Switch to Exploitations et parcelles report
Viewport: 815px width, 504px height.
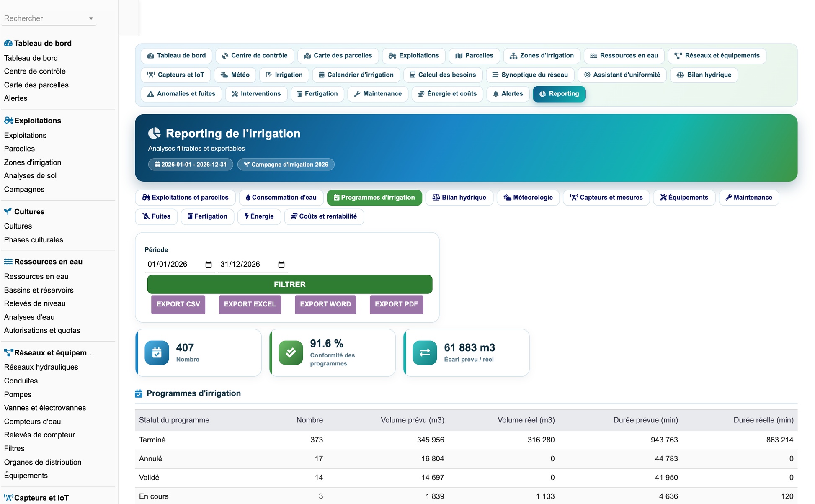[x=185, y=198]
